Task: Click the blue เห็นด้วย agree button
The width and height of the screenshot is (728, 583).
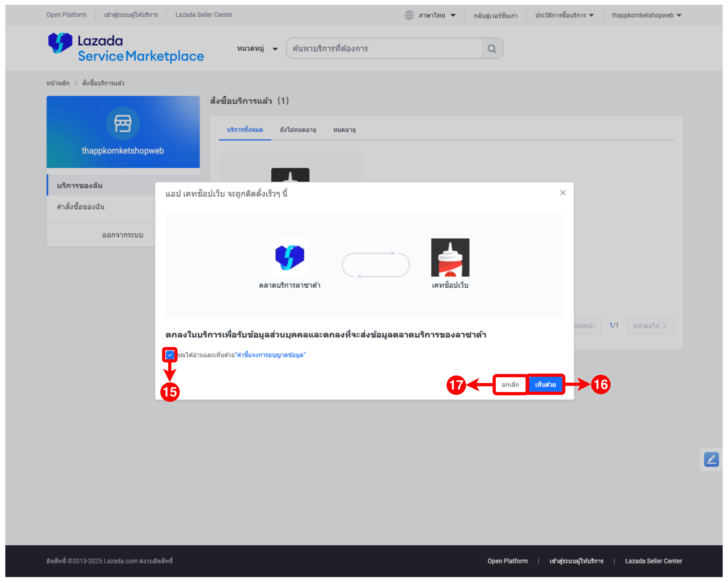Action: click(545, 384)
